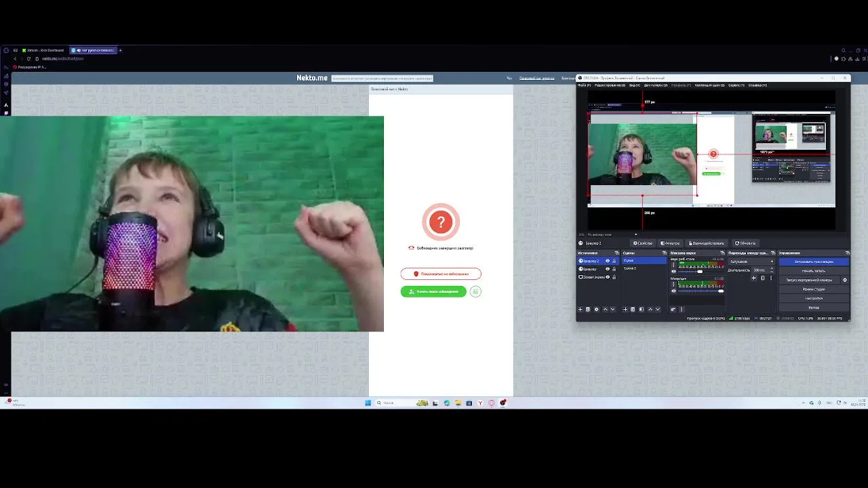Click the Обновить button in OBS
The height and width of the screenshot is (488, 868).
(745, 243)
